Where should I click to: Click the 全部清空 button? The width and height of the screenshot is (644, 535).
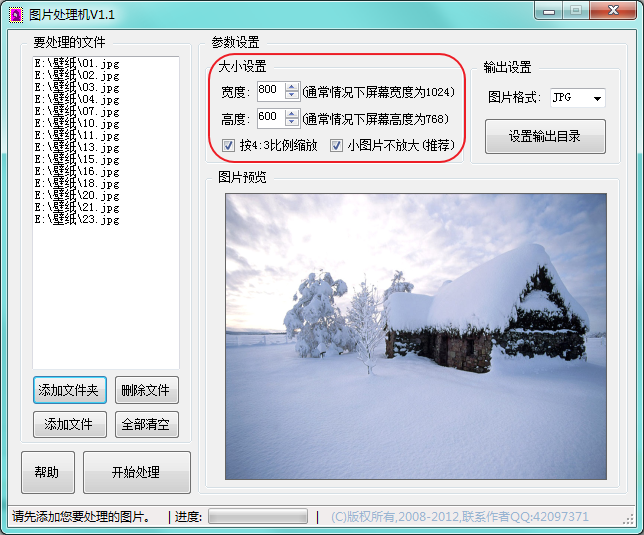(147, 424)
